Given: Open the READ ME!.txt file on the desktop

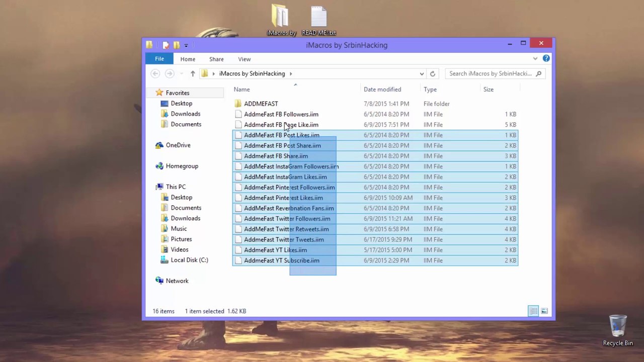Looking at the screenshot, I should [x=318, y=21].
